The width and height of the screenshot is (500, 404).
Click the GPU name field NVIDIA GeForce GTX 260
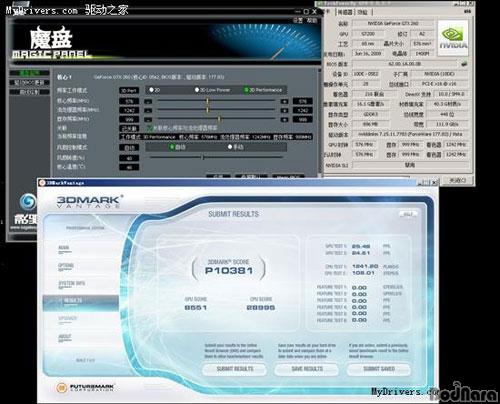point(393,23)
